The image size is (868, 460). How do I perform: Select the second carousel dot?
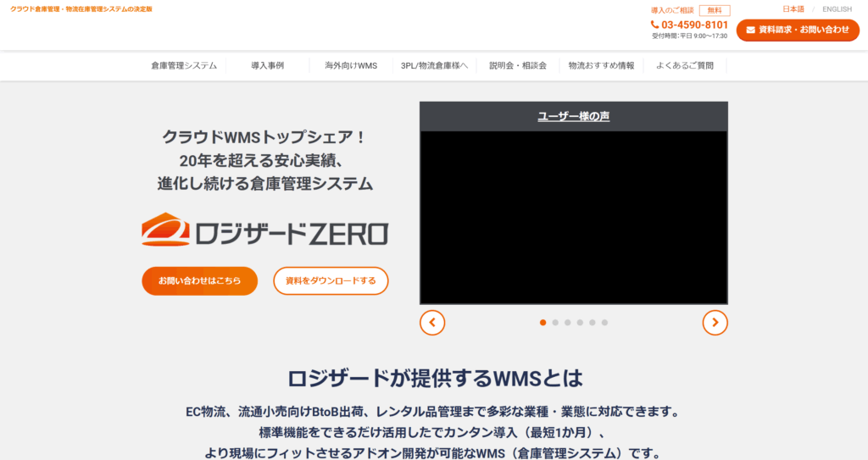(555, 323)
